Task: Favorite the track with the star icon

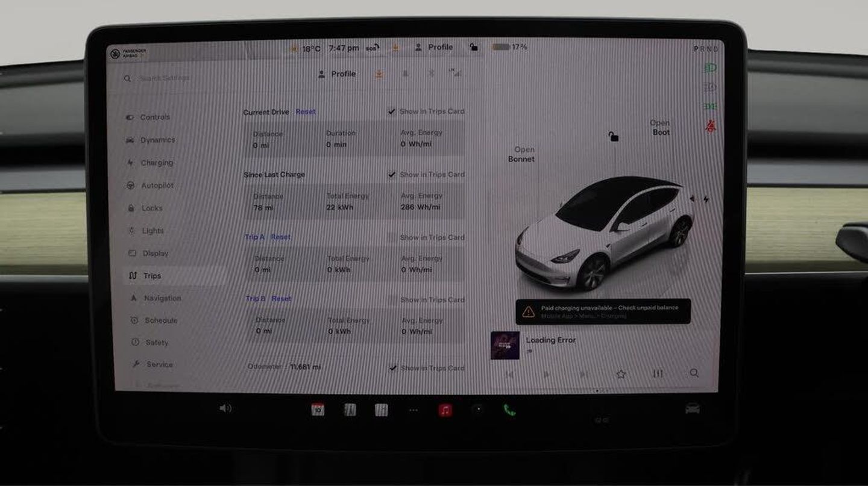Action: 621,374
